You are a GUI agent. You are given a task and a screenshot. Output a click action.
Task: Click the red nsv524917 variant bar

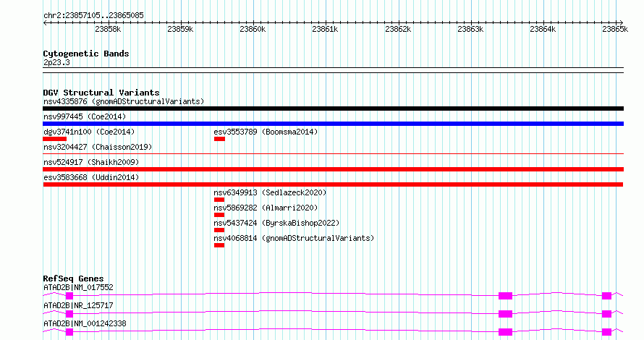(333, 169)
